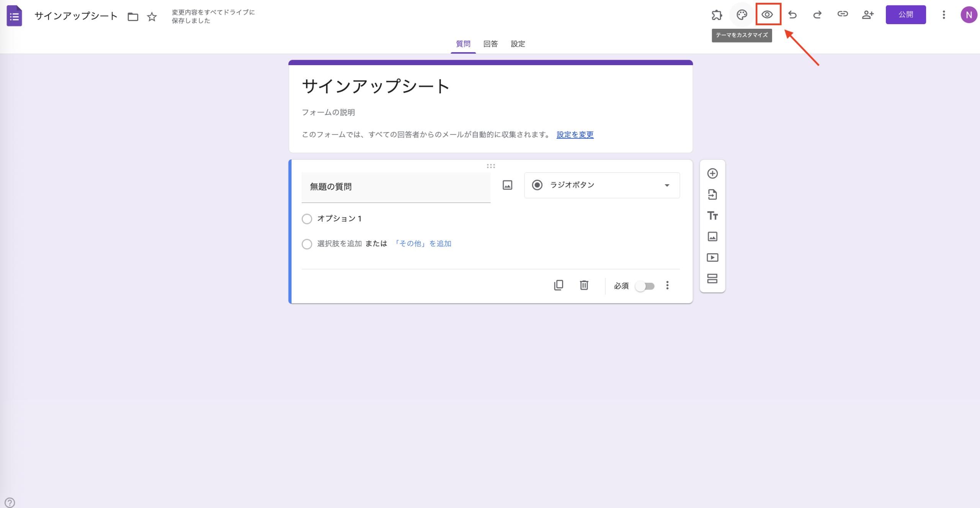The width and height of the screenshot is (980, 508).
Task: Open the theme customization palette icon
Action: [742, 15]
